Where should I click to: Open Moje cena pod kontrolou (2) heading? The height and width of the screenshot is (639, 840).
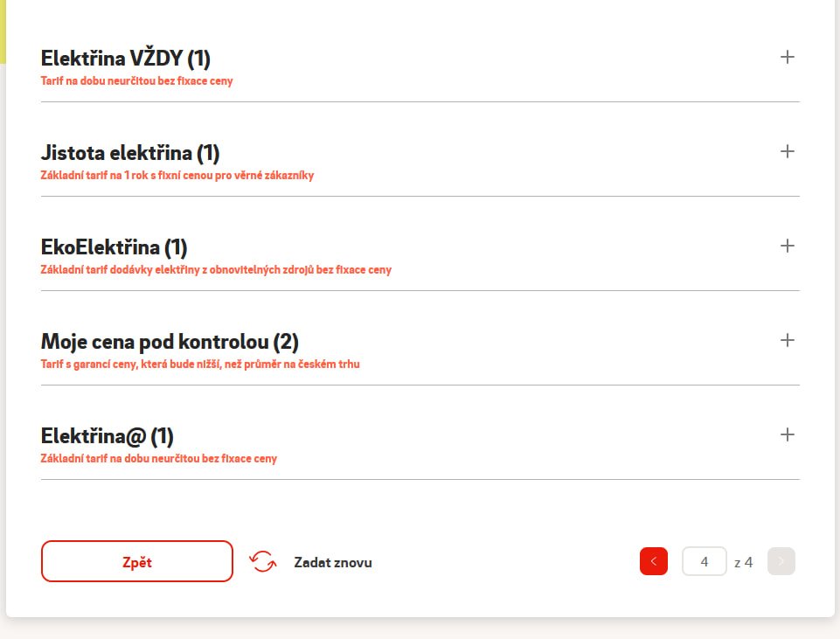[x=170, y=342]
